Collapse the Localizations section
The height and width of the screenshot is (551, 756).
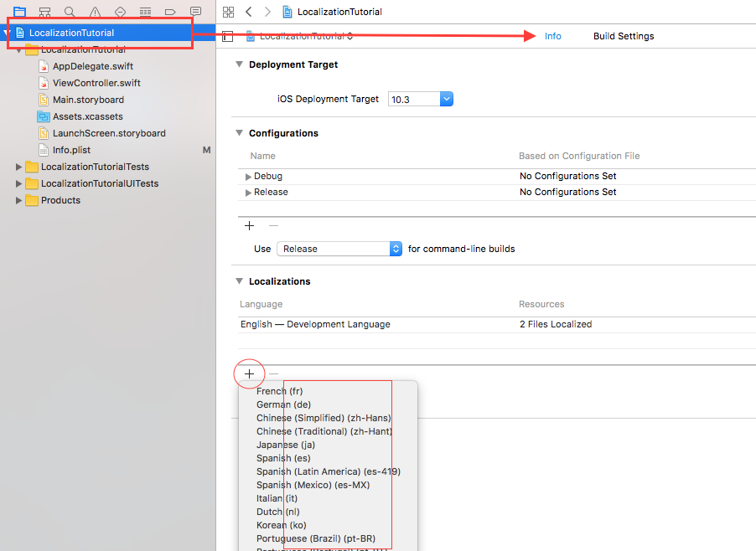(239, 281)
